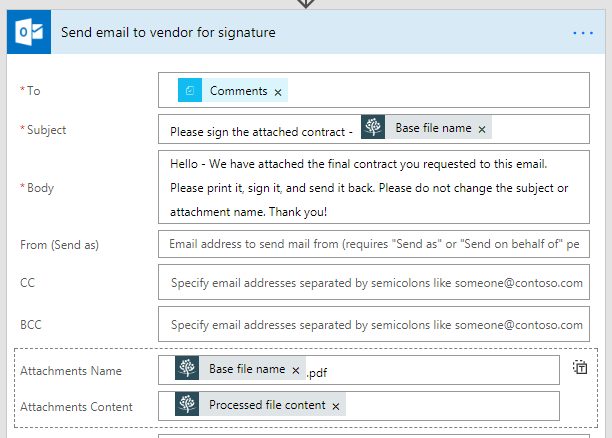Image resolution: width=612 pixels, height=438 pixels.
Task: Click the Attachments Name field after .pdf
Action: click(x=440, y=370)
